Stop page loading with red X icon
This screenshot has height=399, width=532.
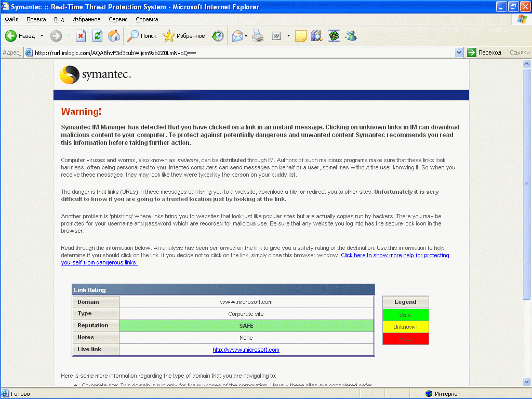(81, 36)
